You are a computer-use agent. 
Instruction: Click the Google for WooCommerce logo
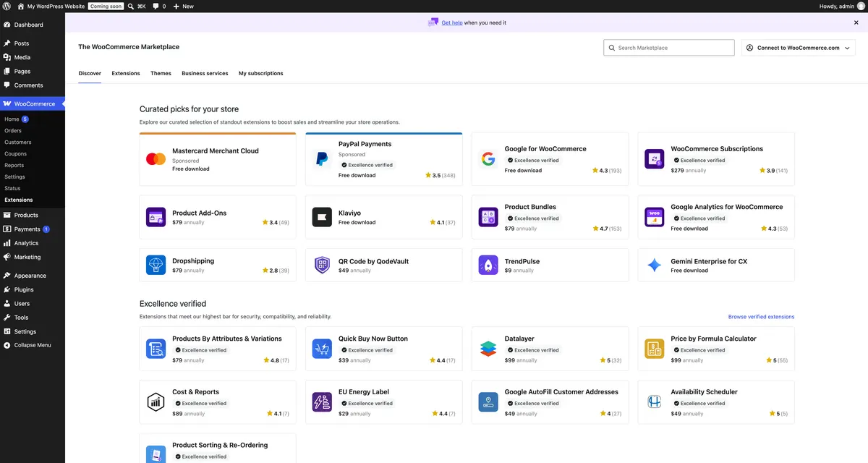pyautogui.click(x=488, y=159)
